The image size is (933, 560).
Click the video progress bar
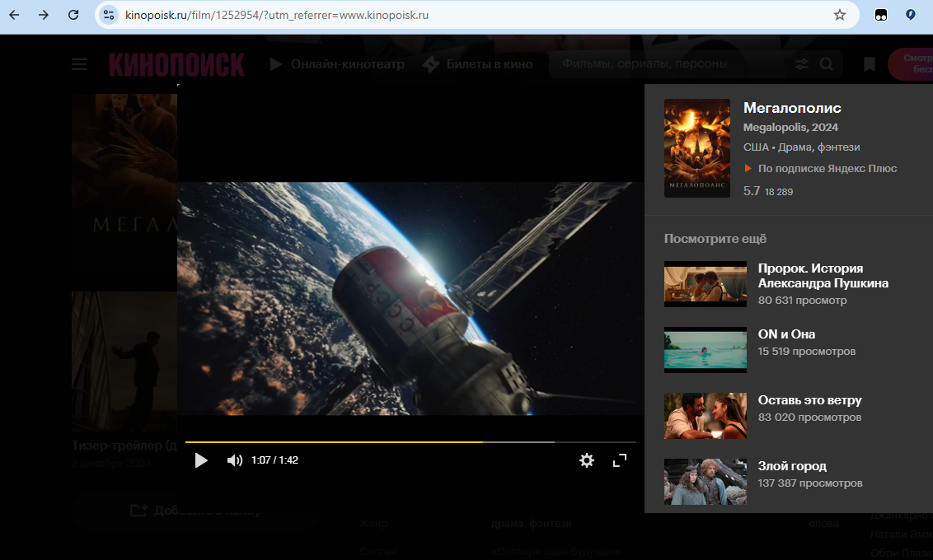coord(410,442)
